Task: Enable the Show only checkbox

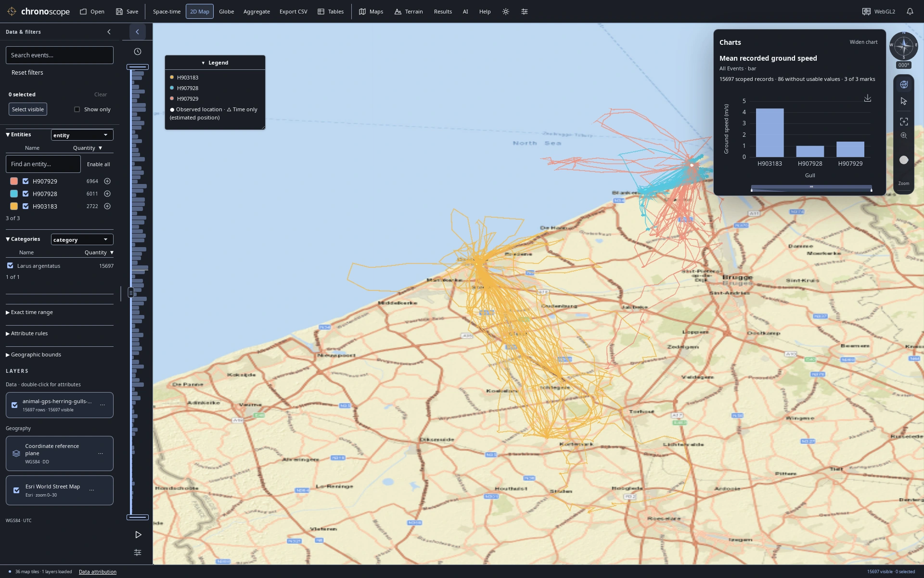Action: [77, 109]
